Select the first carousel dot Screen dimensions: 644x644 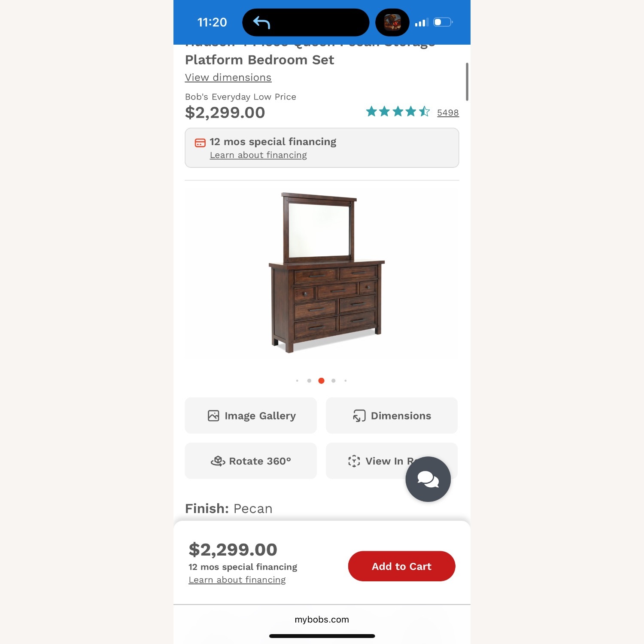297,380
